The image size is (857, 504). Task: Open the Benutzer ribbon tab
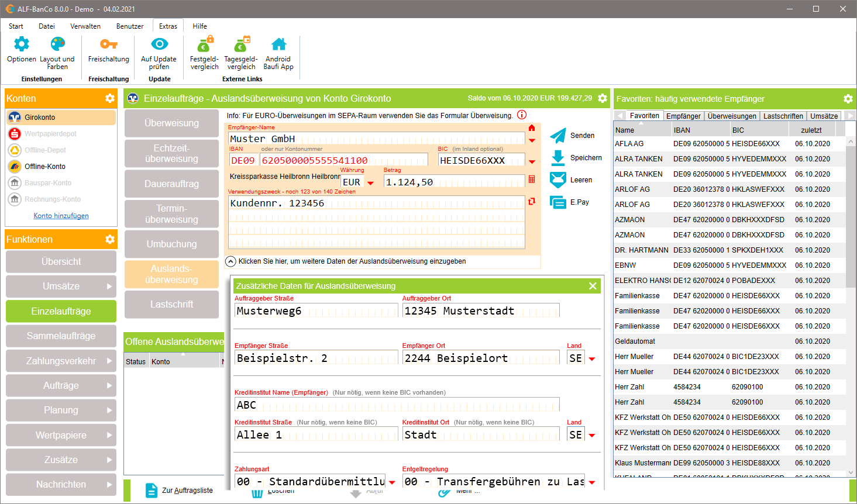pyautogui.click(x=130, y=26)
